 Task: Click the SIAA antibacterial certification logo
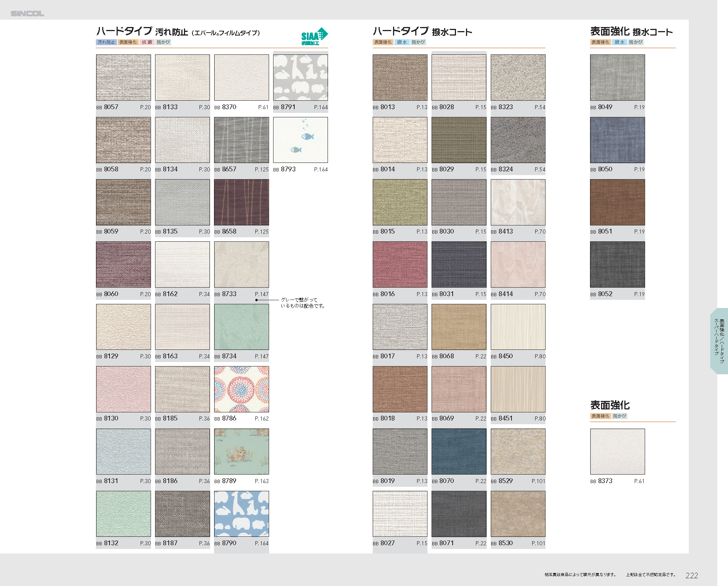pyautogui.click(x=314, y=36)
